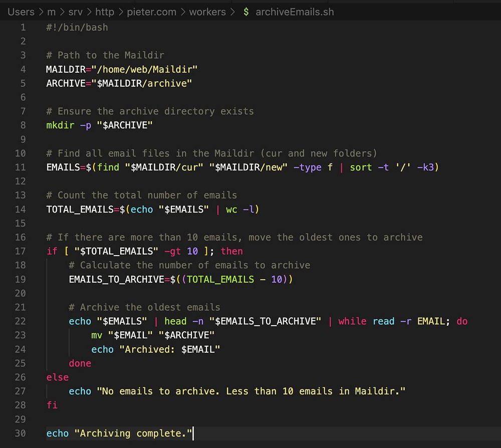This screenshot has width=501, height=448.
Task: Click the 'do' keyword on line 22
Action: (462, 321)
